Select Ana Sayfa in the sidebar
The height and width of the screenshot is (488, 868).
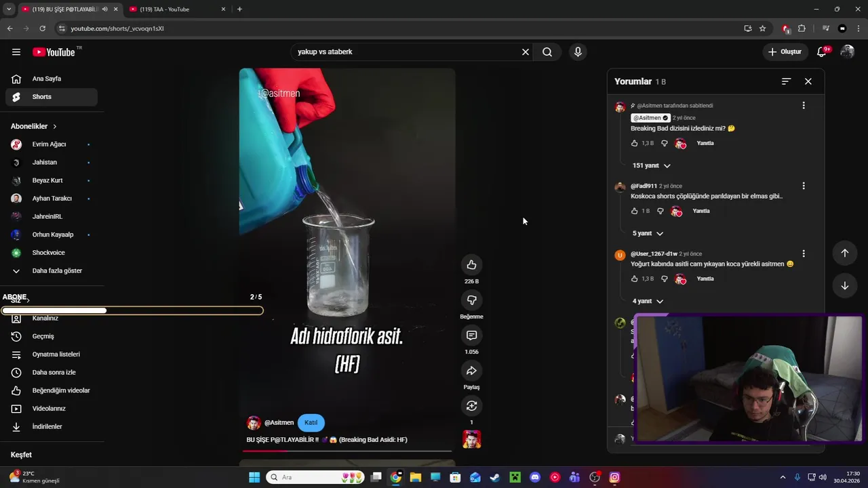pos(52,79)
